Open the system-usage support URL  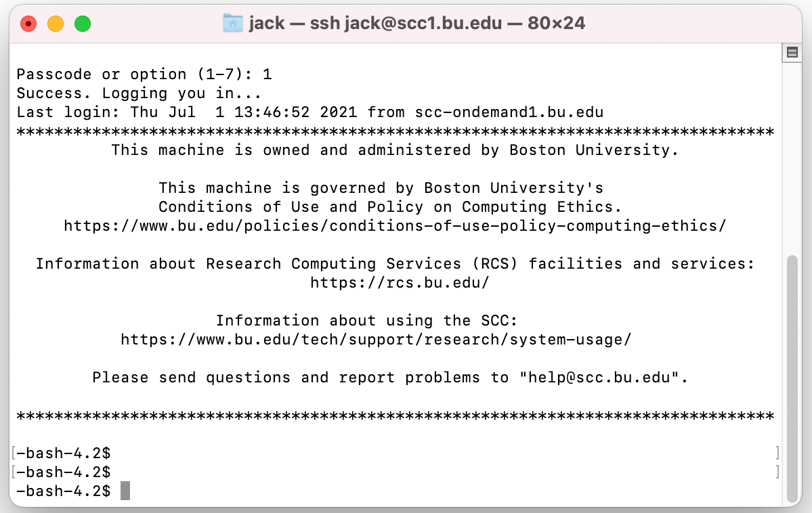coord(376,339)
